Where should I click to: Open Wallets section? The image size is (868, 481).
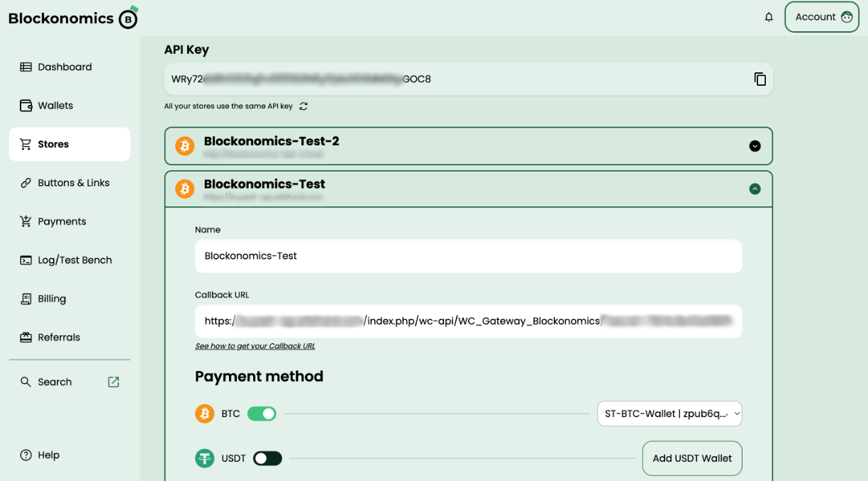[x=69, y=106]
